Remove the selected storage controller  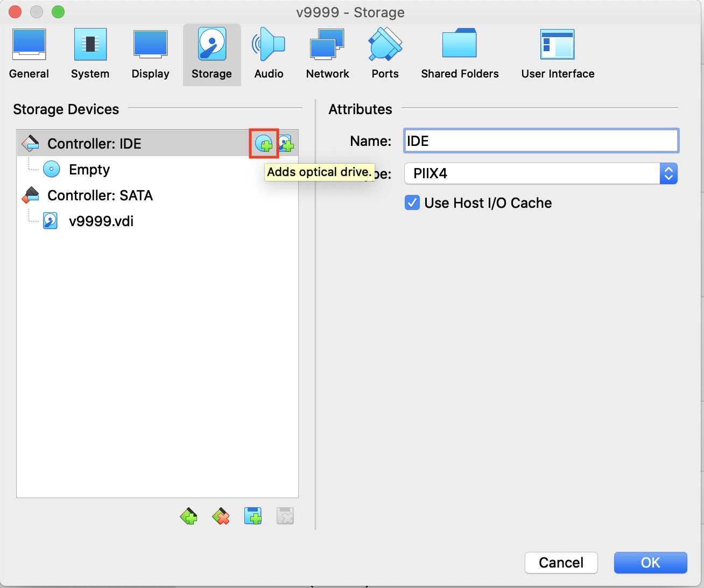[221, 516]
